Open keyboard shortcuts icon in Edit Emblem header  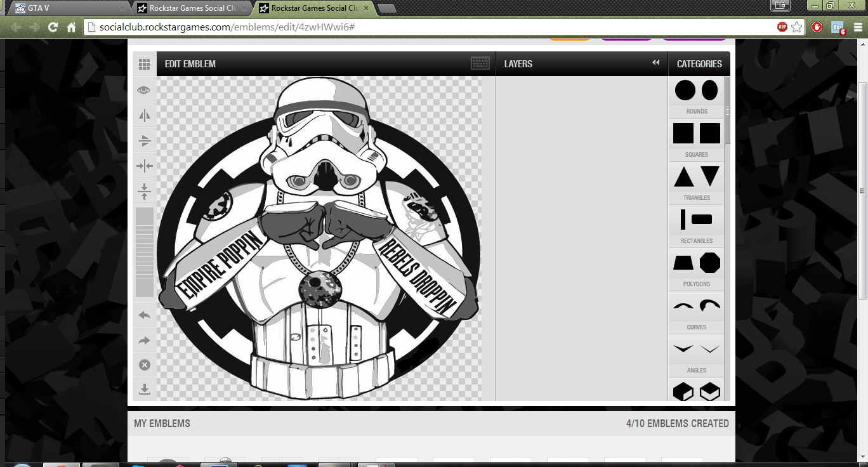pyautogui.click(x=480, y=63)
